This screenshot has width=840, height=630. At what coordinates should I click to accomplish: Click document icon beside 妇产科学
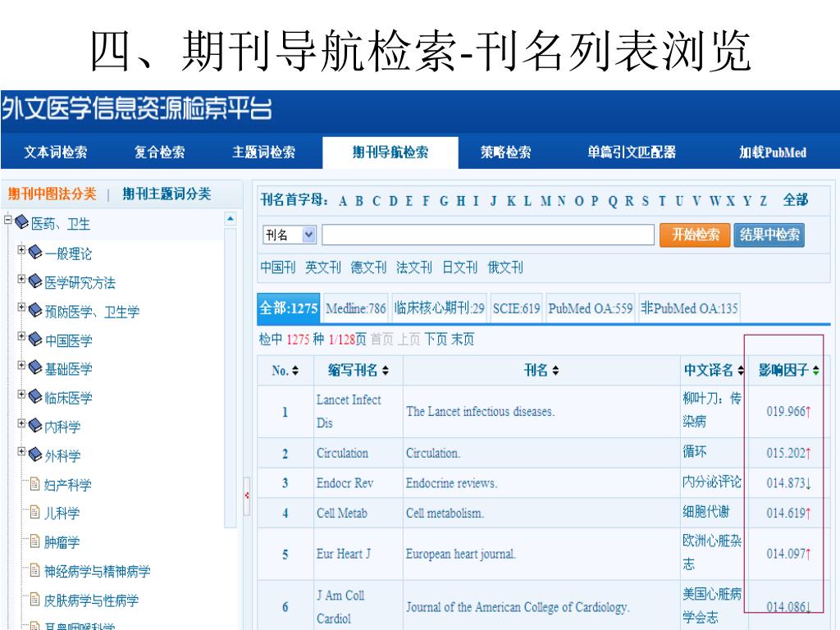[34, 484]
